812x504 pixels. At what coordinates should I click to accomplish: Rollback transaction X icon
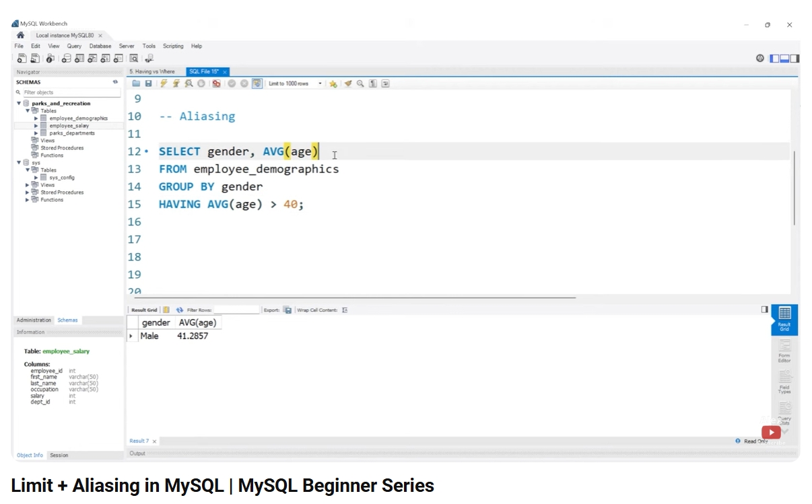(244, 83)
